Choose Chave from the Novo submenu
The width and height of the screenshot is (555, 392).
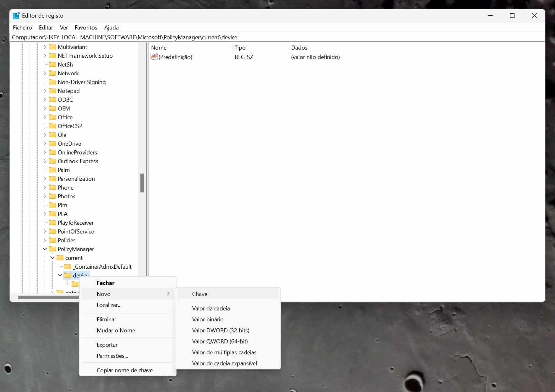[x=199, y=294]
